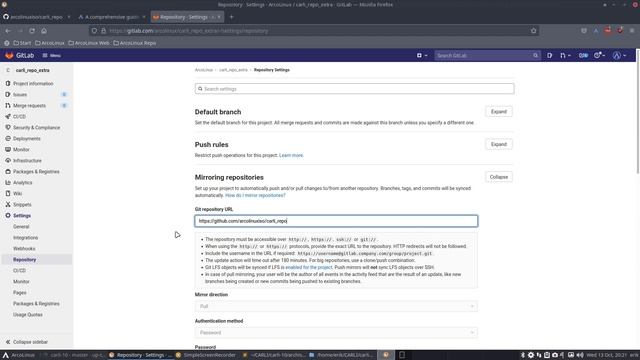Click the site padlock icon

(103, 31)
